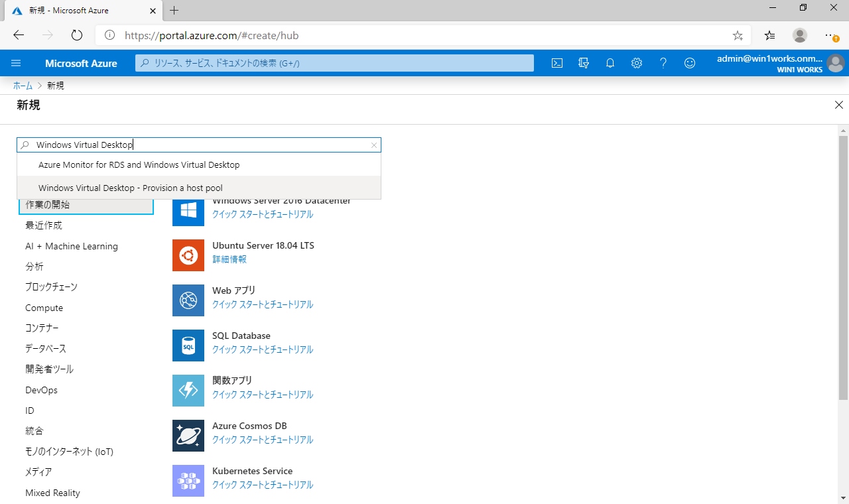Image resolution: width=849 pixels, height=504 pixels.
Task: Click the Kubernetes Service title
Action: coord(252,471)
